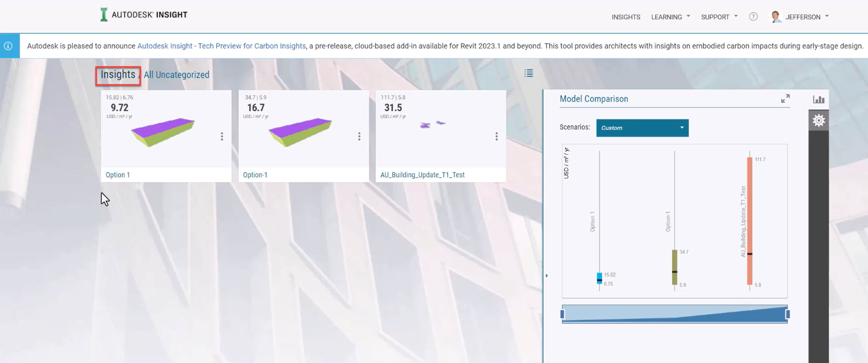The image size is (868, 363).
Task: Expand Model Comparison panel to full size
Action: [x=785, y=99]
